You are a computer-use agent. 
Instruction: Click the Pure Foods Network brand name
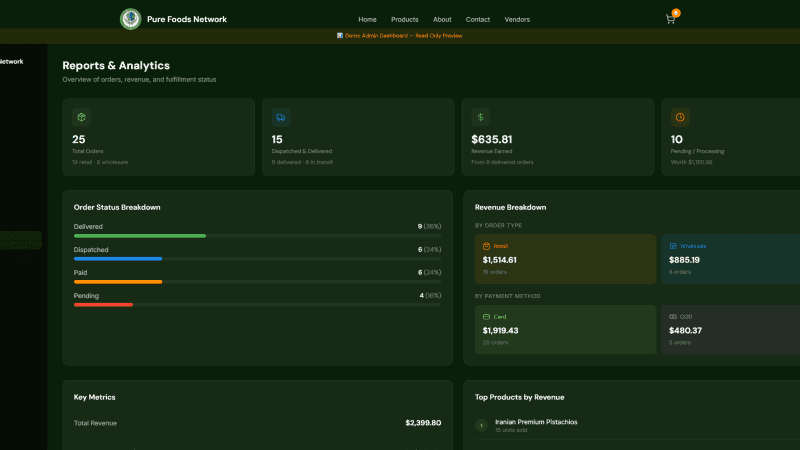(x=187, y=19)
